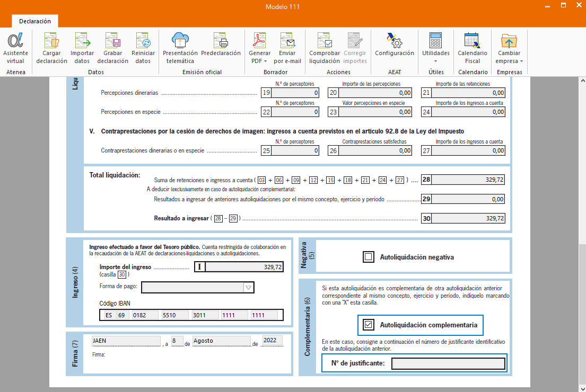Click the Nº de justificante input field

pos(448,363)
